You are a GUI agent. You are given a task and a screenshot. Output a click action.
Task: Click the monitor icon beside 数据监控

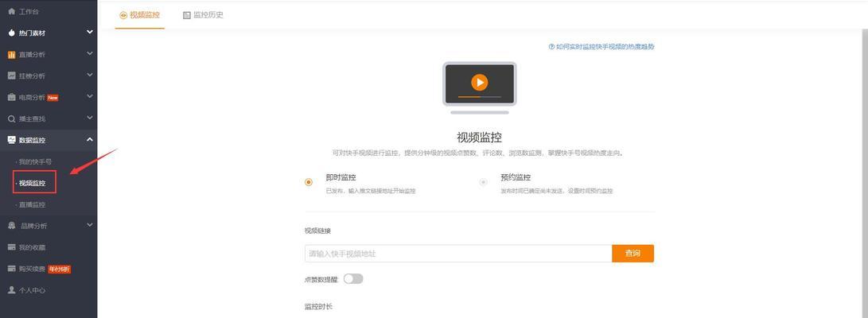(12, 140)
